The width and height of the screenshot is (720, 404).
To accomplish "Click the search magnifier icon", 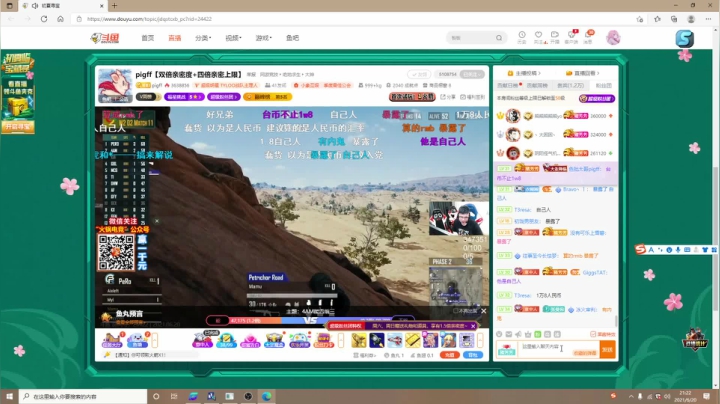I will pos(499,38).
